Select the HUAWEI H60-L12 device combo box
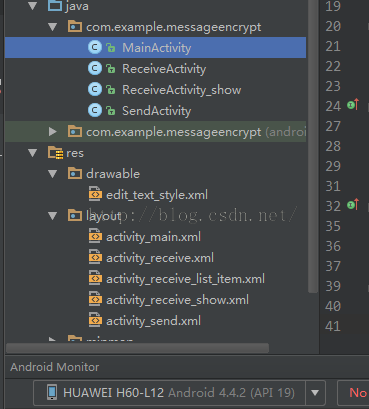Screen dimensions: 369x409 (x=179, y=393)
